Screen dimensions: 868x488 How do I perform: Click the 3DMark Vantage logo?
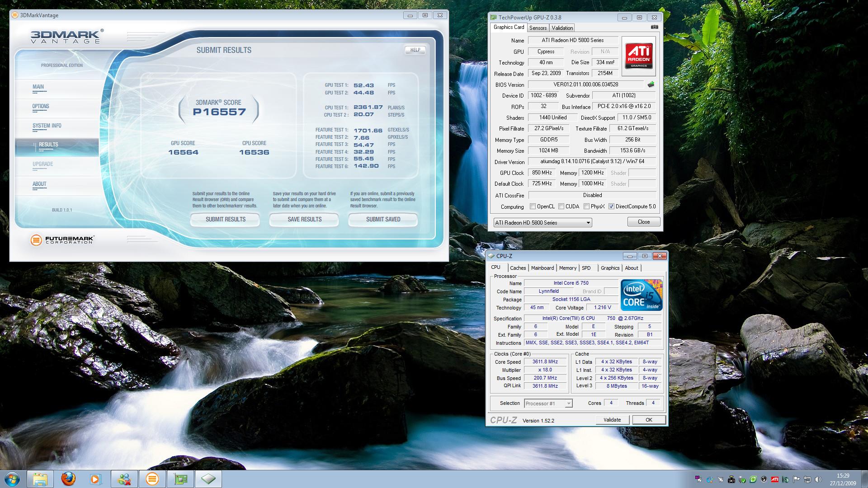[67, 36]
